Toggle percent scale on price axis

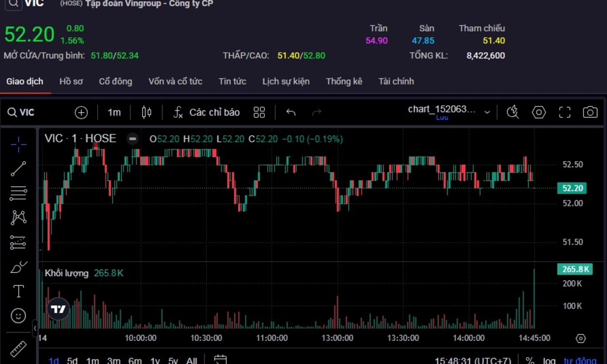point(530,361)
